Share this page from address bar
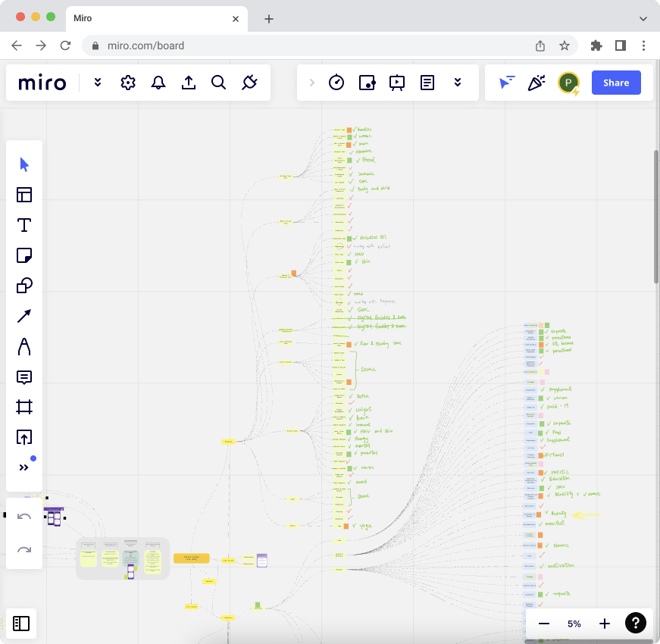 [540, 45]
